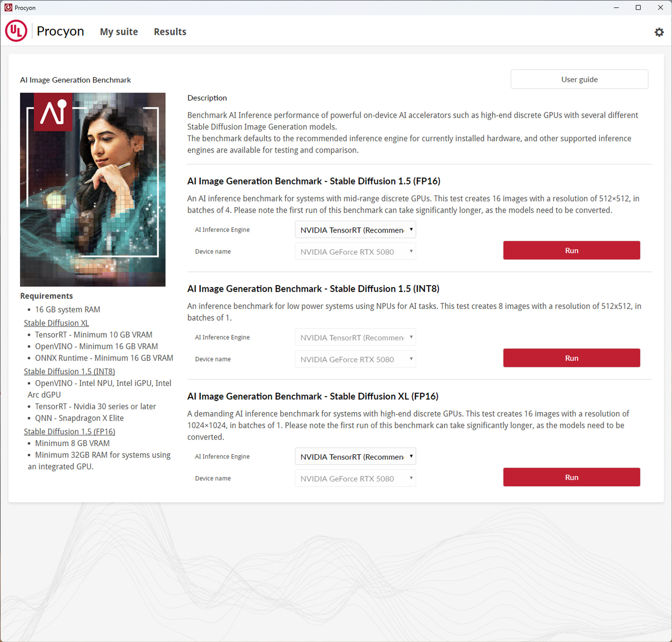This screenshot has width=672, height=642.
Task: Open the settings gear icon
Action: 659,32
